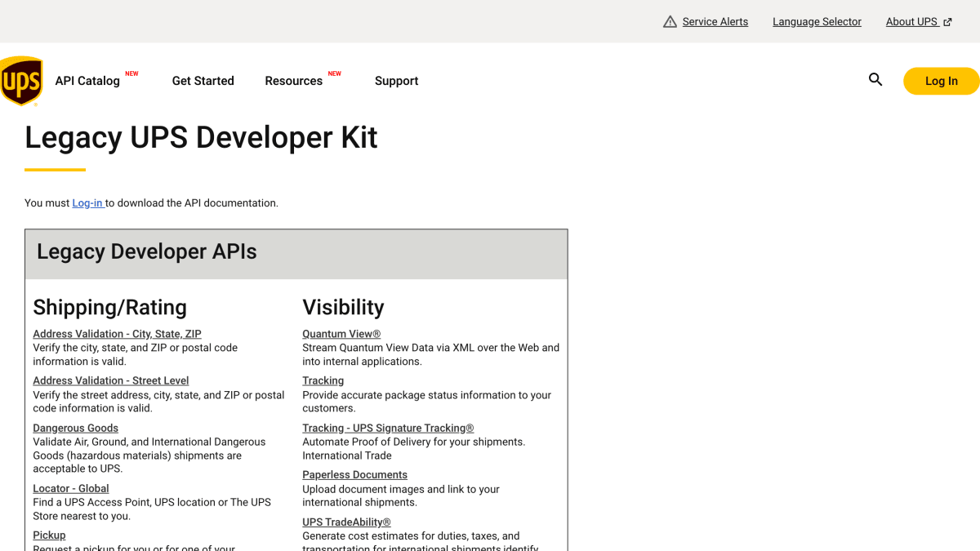This screenshot has height=551, width=980.
Task: Click the Visibility section heading
Action: [x=343, y=307]
